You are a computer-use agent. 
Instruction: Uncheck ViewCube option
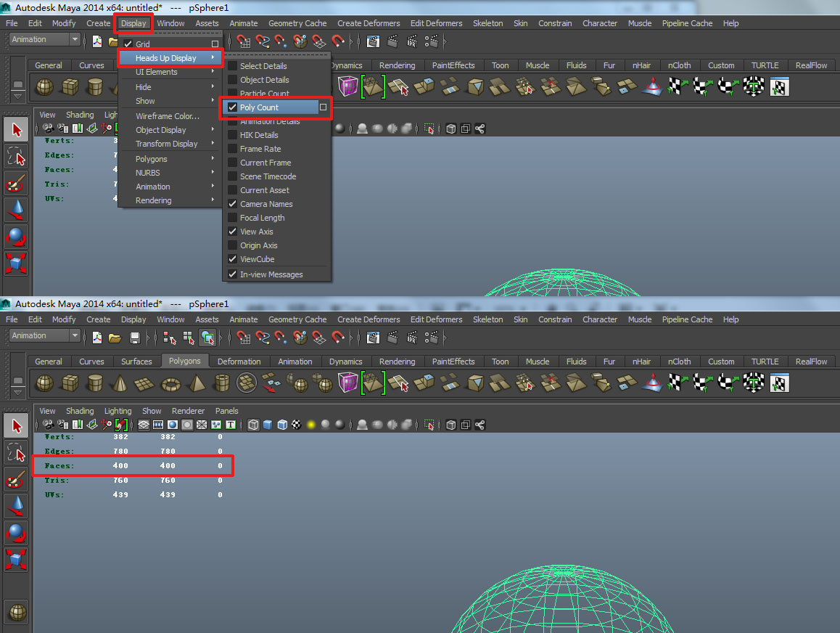233,259
